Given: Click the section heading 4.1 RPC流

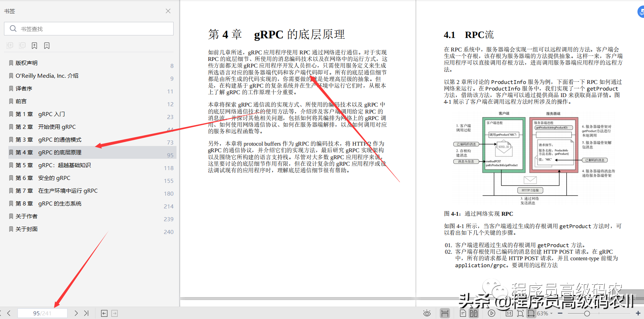Looking at the screenshot, I should click(469, 35).
